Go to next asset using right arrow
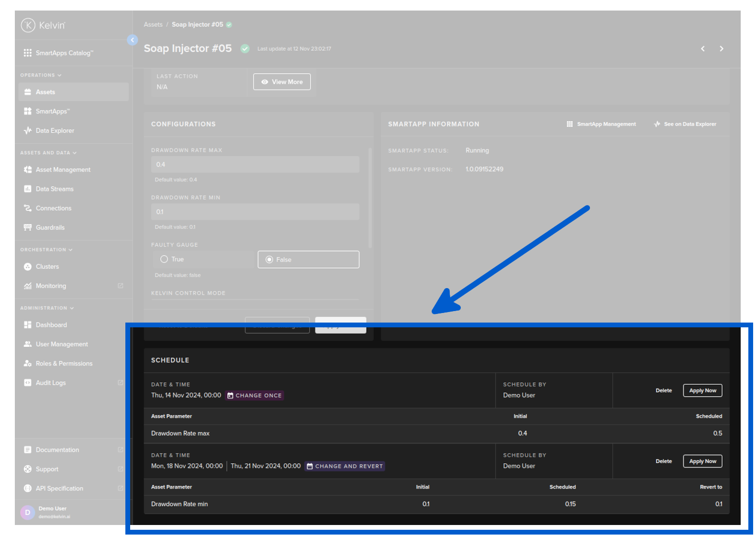The width and height of the screenshot is (756, 536). pos(722,49)
